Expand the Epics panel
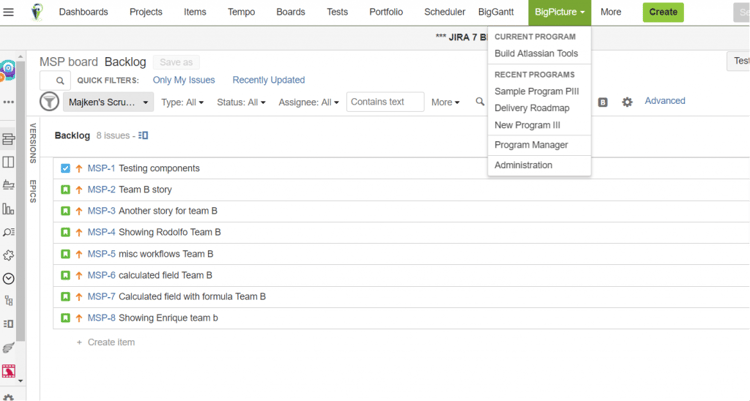Viewport: 750px width, 401px height. click(x=33, y=191)
